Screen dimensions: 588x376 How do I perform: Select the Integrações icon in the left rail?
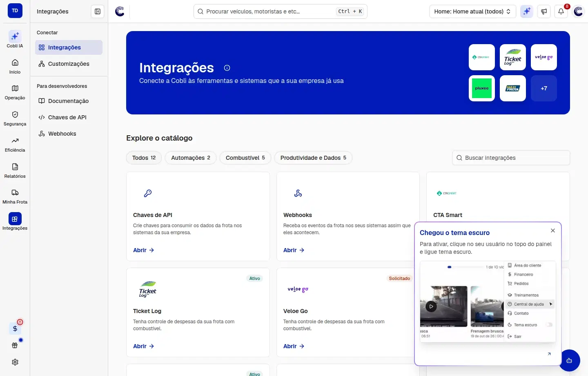[x=15, y=219]
